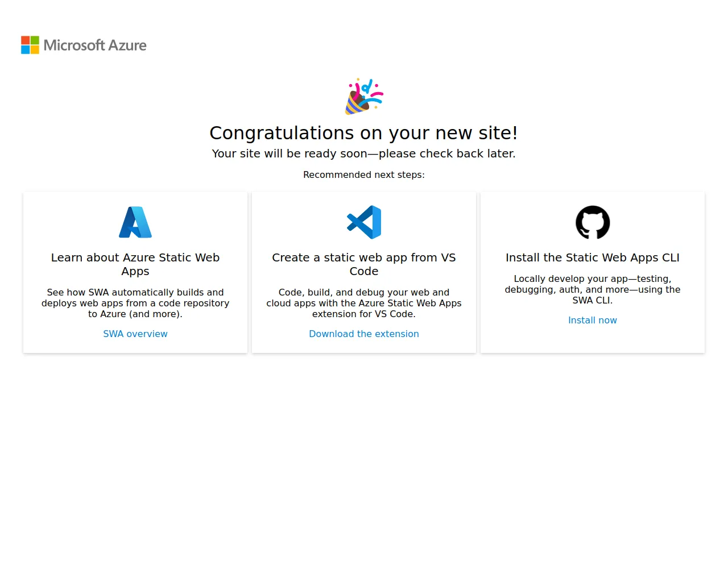Click the "Congratulations on your new site!" headline
This screenshot has width=728, height=582.
coord(364,133)
